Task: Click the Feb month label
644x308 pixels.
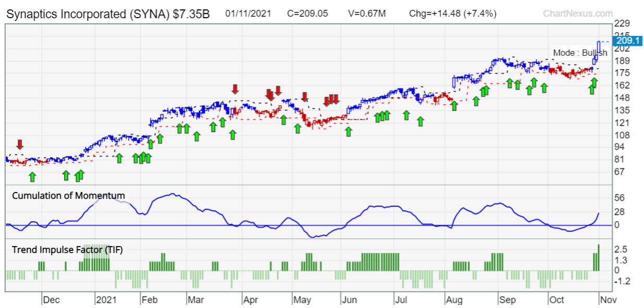Action: coord(149,300)
